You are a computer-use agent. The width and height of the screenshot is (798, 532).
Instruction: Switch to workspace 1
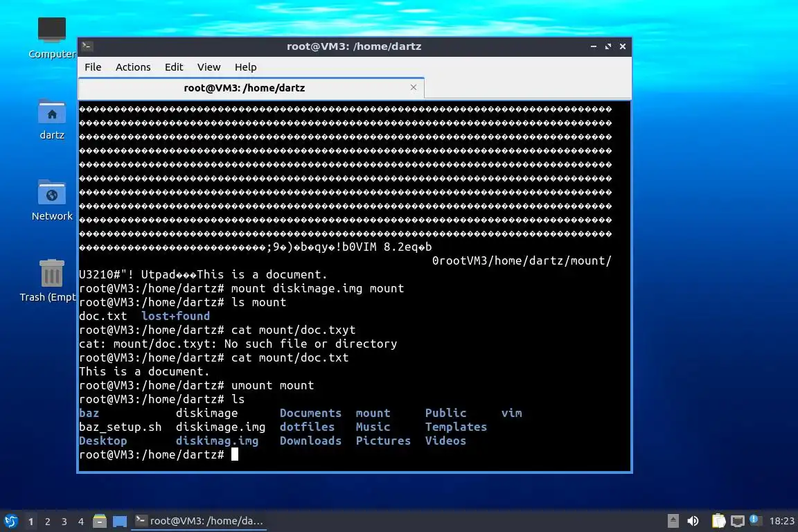pyautogui.click(x=31, y=522)
